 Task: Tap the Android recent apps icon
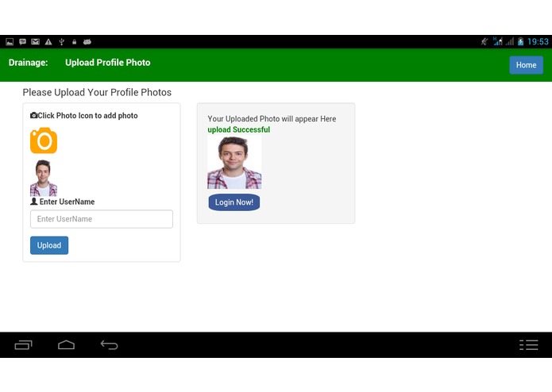(23, 345)
